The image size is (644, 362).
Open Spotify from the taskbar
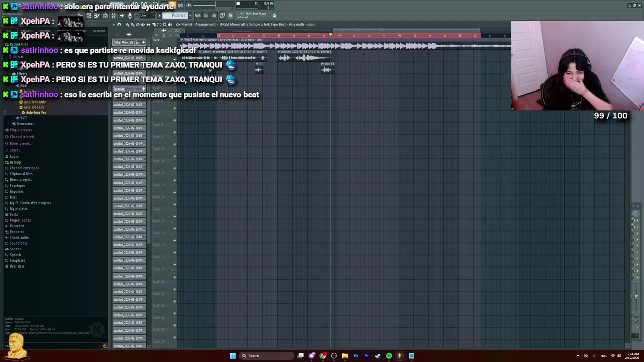389,356
